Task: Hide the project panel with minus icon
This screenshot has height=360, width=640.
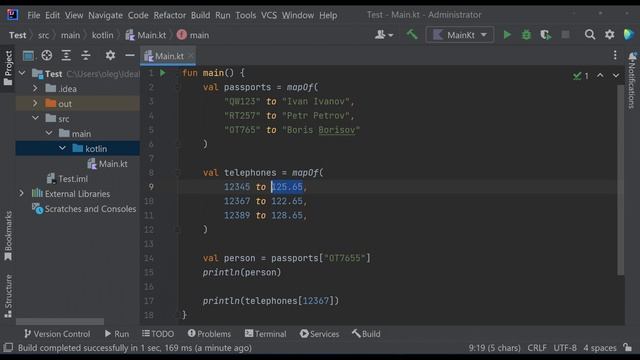Action: click(x=130, y=55)
